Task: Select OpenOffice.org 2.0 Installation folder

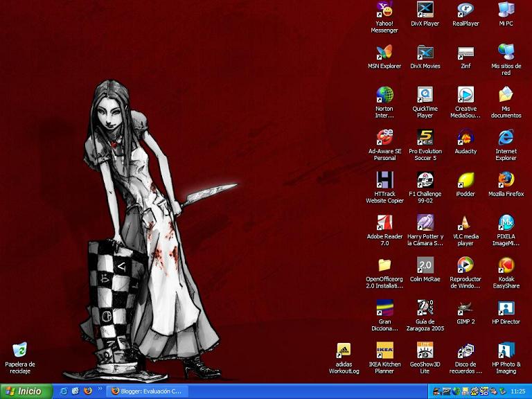Action: tap(384, 265)
